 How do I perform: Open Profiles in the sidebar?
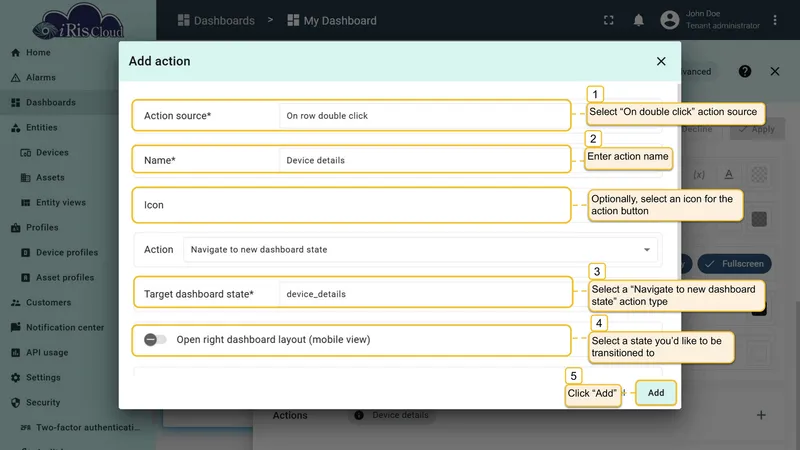coord(42,228)
